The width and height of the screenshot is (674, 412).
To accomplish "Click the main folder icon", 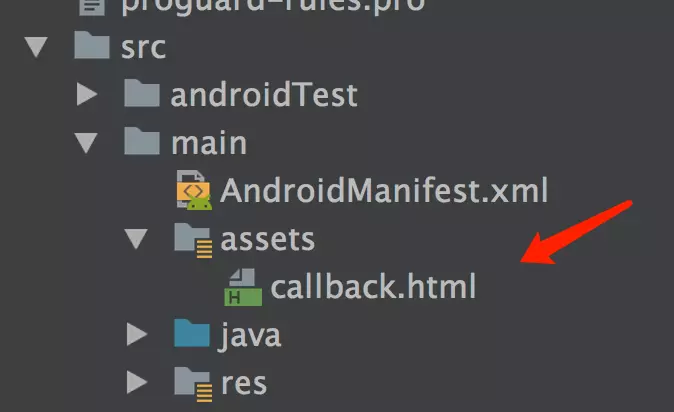I will (142, 141).
